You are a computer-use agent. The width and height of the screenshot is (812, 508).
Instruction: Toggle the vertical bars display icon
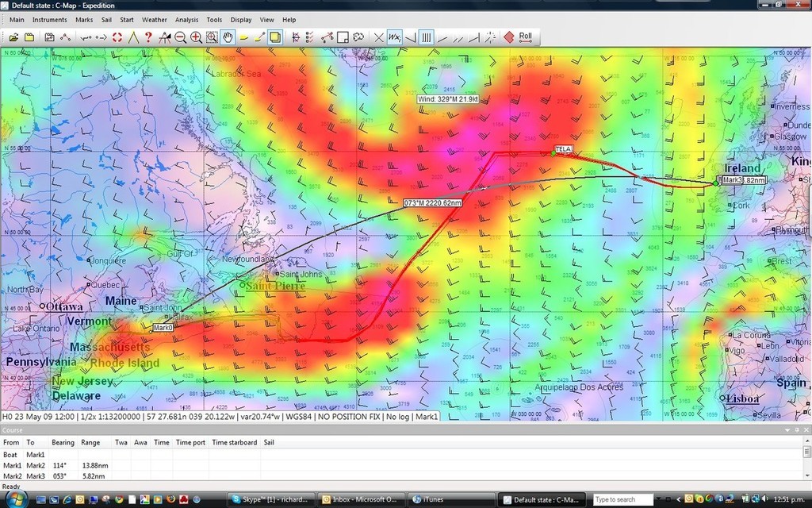426,37
